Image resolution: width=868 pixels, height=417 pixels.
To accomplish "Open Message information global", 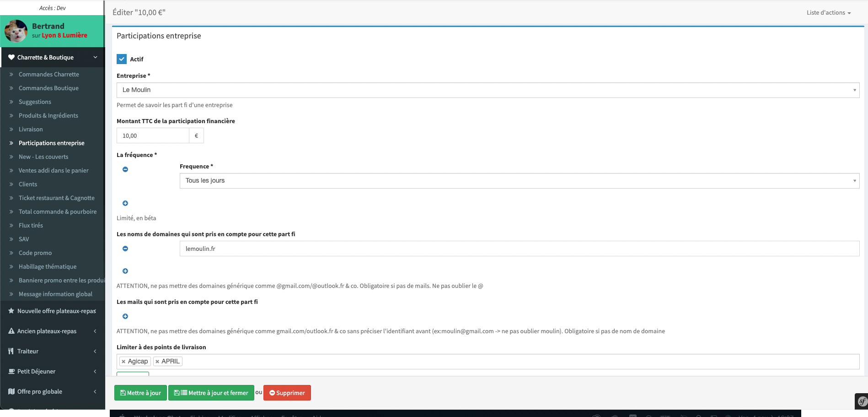I will tap(55, 294).
